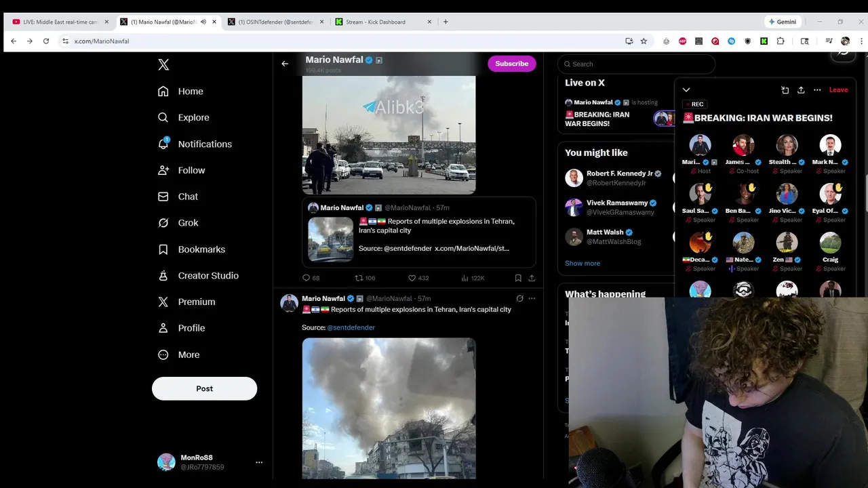868x488 pixels.
Task: Open Bookmarks in the sidebar
Action: coord(191,249)
